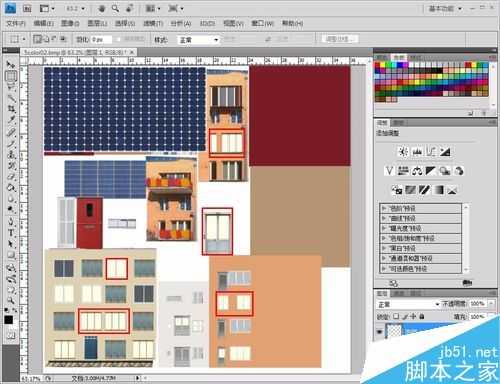Select the Type tool

pyautogui.click(x=11, y=233)
